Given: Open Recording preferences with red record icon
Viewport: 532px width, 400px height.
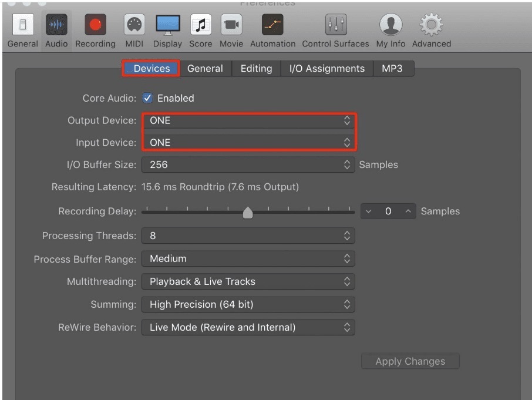Looking at the screenshot, I should (x=95, y=25).
